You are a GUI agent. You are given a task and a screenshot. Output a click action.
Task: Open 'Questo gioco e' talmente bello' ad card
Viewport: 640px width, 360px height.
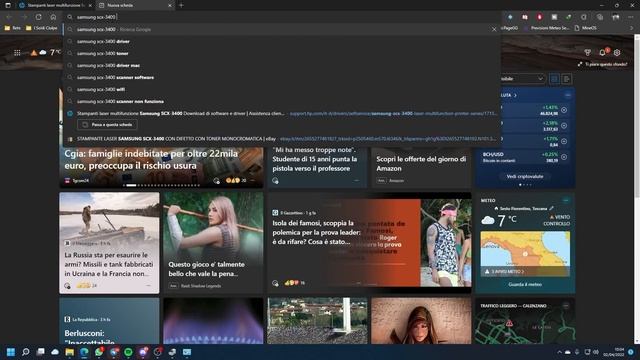213,243
